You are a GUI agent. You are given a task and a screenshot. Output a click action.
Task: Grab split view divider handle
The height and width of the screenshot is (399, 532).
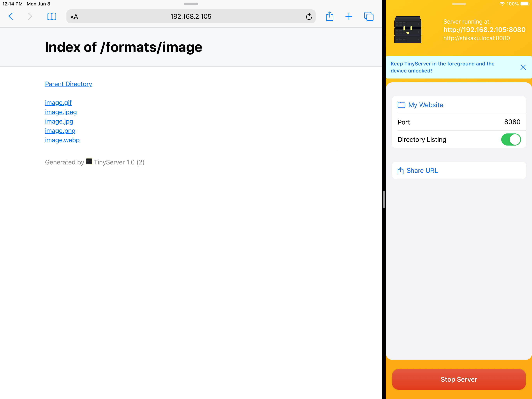384,199
